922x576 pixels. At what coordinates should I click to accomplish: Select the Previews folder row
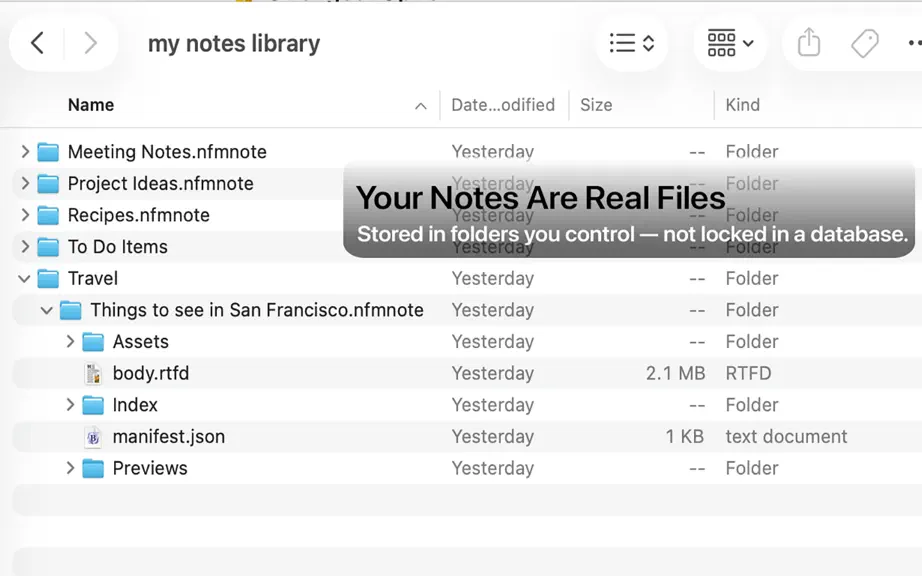[467, 468]
